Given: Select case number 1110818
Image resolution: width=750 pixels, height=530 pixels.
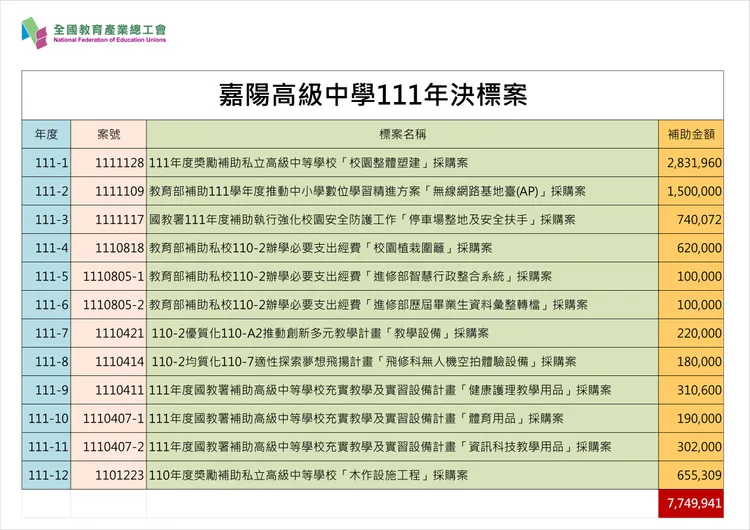Looking at the screenshot, I should (109, 248).
